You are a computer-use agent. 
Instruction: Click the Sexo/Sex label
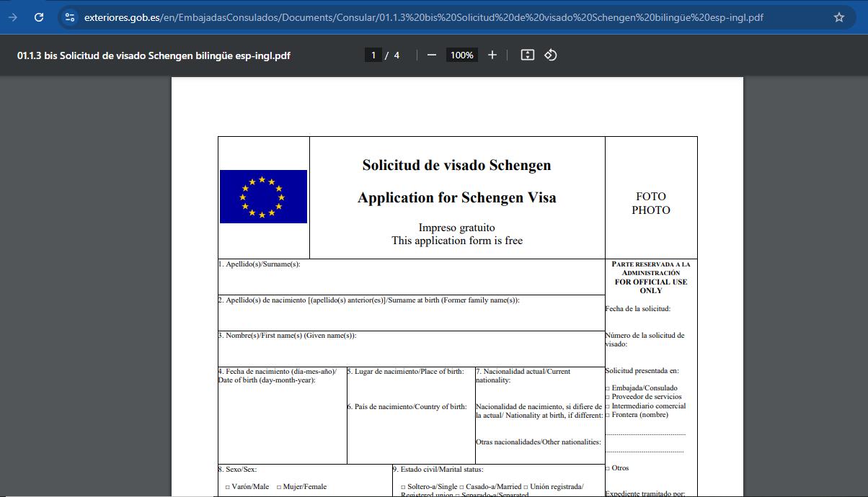click(x=237, y=469)
